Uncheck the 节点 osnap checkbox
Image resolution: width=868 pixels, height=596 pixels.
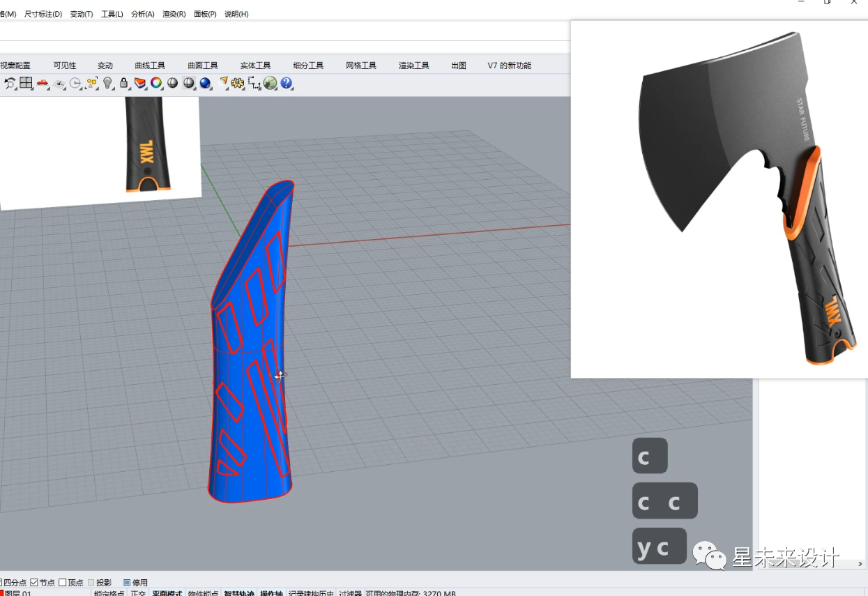pyautogui.click(x=34, y=583)
